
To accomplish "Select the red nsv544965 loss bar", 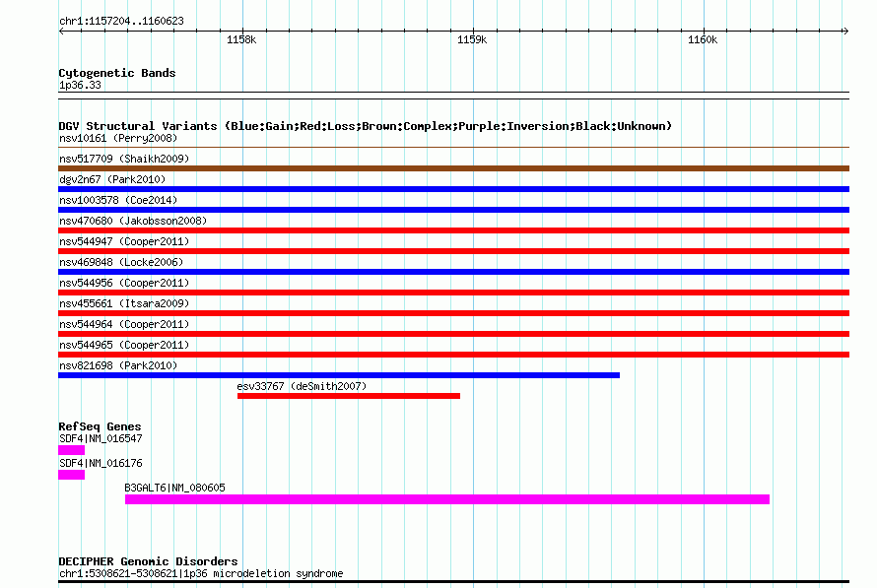I will (x=453, y=355).
